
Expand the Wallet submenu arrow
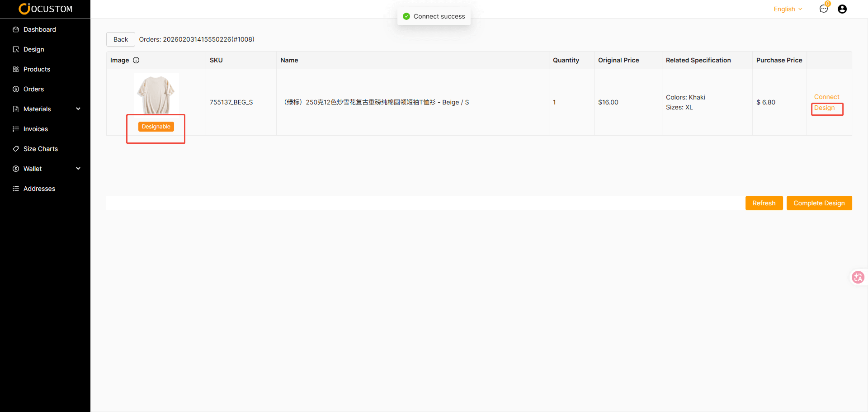(78, 169)
